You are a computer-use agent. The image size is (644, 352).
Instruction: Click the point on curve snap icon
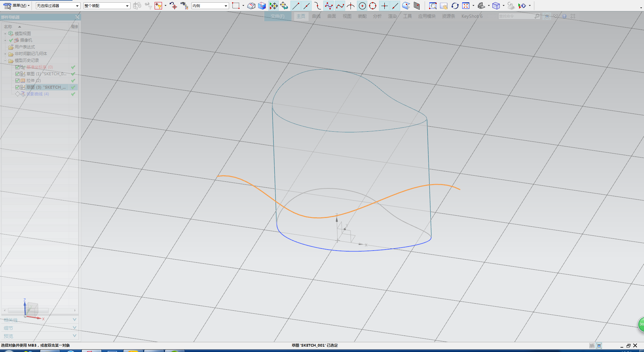(x=395, y=6)
